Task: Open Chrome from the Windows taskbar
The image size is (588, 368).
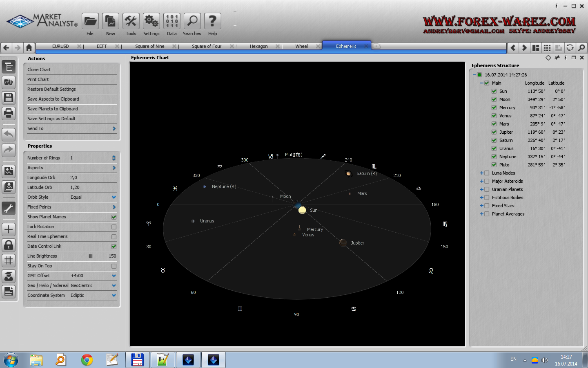Action: pos(87,360)
